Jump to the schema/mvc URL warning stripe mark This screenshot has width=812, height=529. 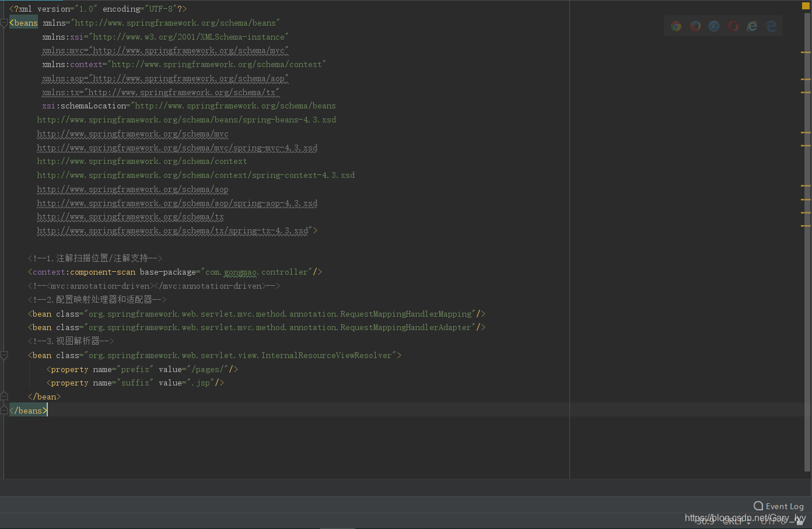click(806, 132)
